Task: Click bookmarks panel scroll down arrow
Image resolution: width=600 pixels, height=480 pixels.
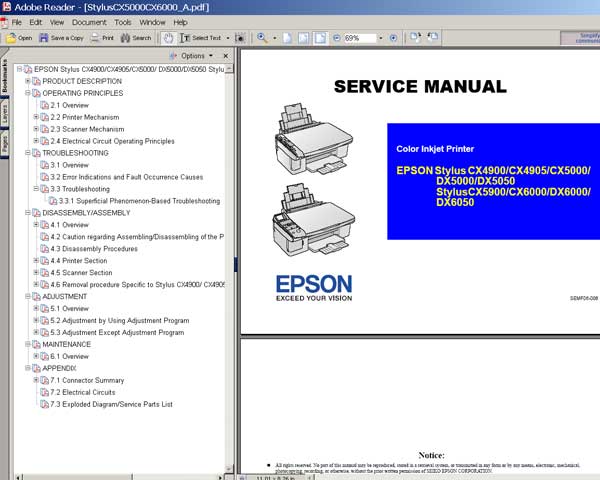Action: tap(229, 469)
